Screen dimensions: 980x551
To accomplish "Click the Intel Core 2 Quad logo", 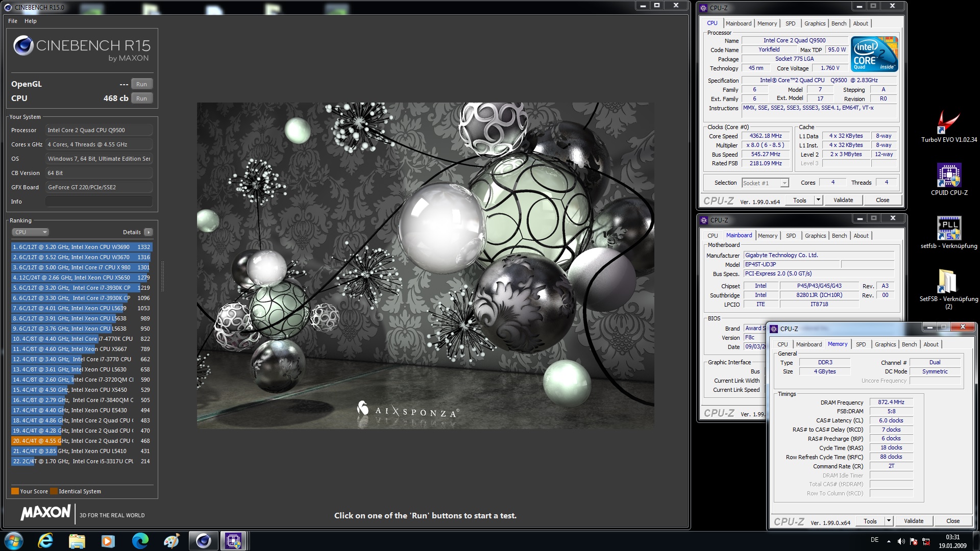I will [x=874, y=54].
